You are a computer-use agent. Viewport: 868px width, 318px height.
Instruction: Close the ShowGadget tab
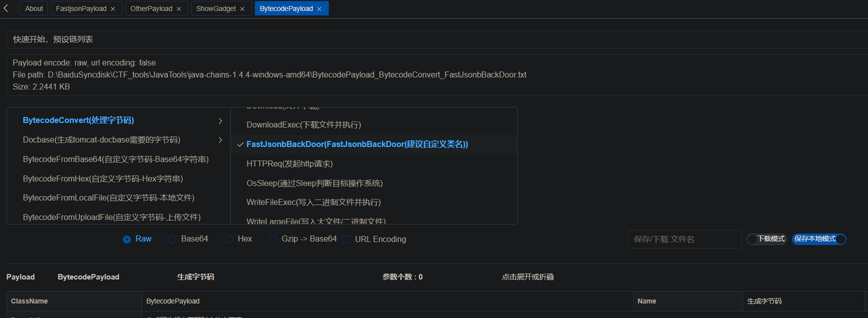242,9
